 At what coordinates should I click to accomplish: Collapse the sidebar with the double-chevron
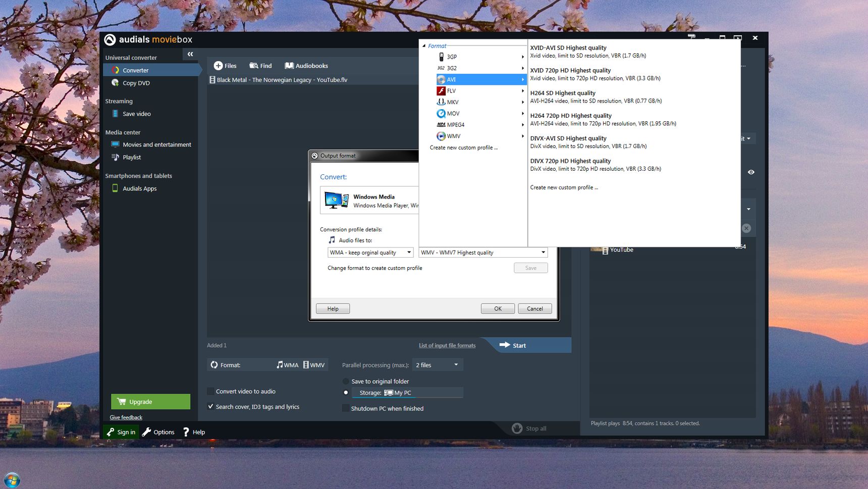[190, 54]
